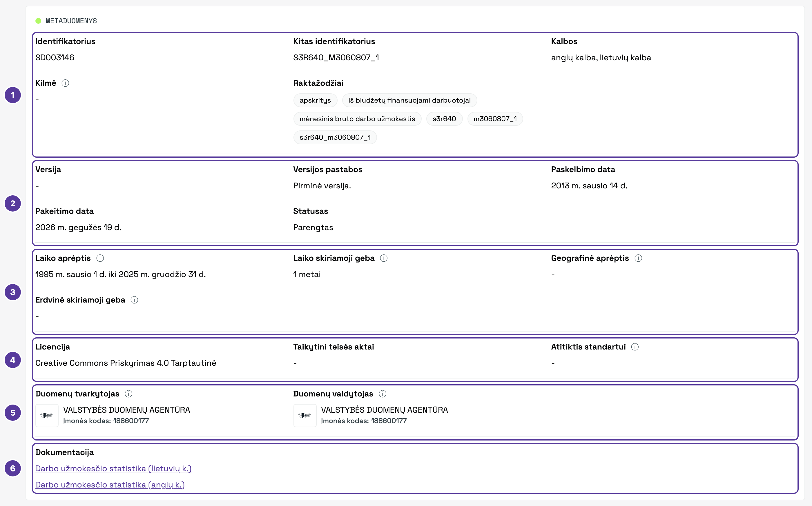Show info for Geografinė aprėptis
The height and width of the screenshot is (506, 812).
638,258
